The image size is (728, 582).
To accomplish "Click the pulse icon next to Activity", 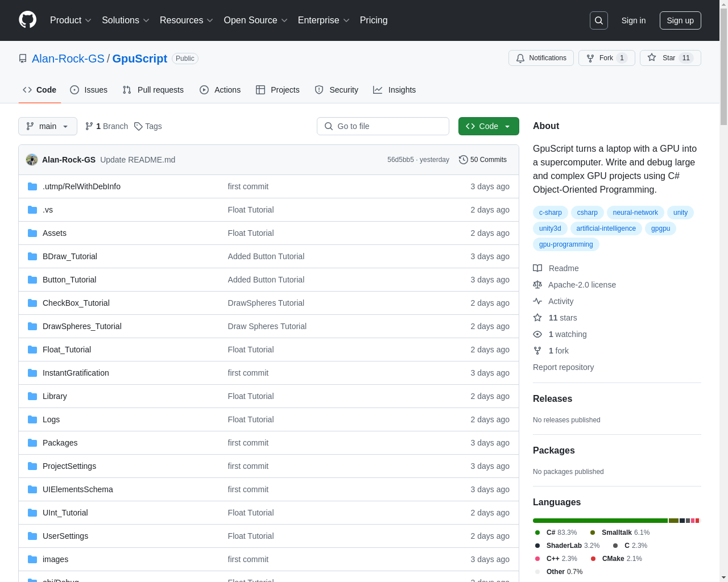I will pyautogui.click(x=537, y=301).
